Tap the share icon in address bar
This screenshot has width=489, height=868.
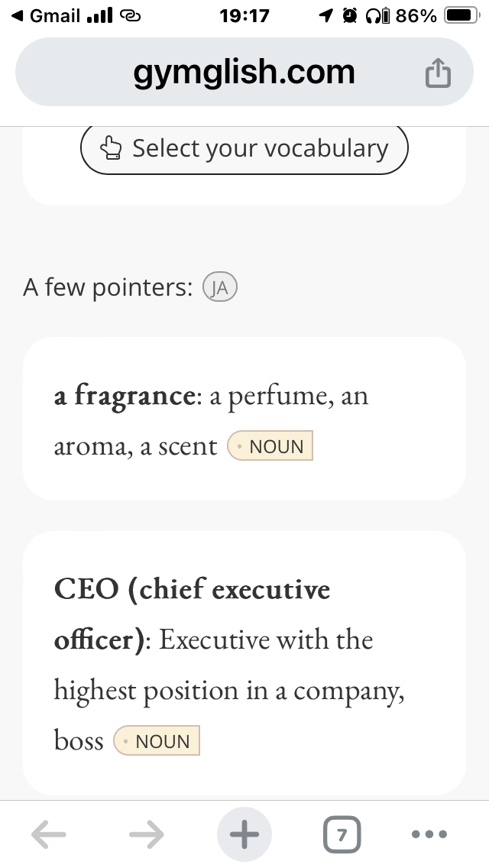point(438,73)
